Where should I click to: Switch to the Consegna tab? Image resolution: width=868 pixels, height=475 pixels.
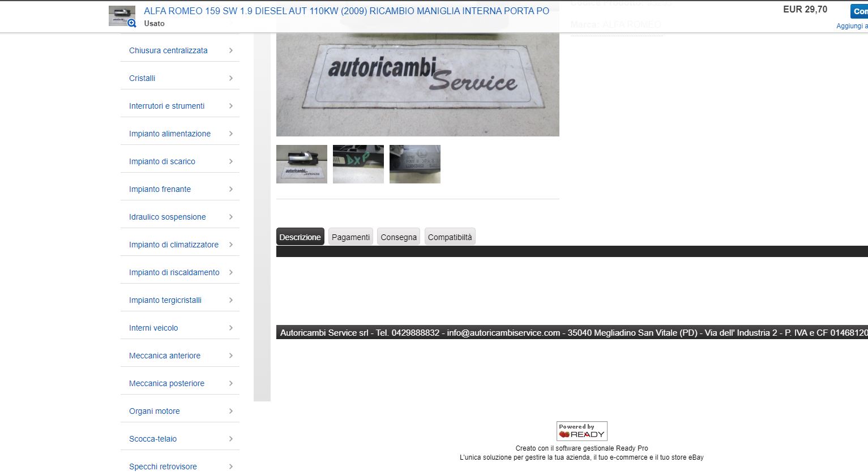click(399, 237)
